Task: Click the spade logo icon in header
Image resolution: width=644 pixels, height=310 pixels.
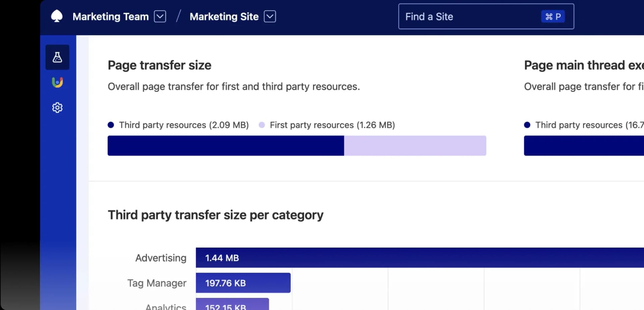Action: click(57, 16)
